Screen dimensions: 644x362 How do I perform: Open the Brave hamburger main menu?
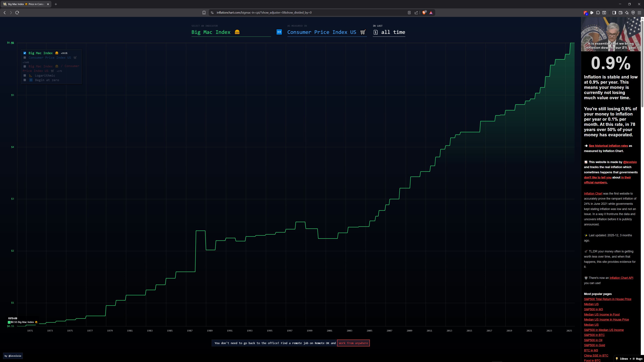tap(639, 13)
